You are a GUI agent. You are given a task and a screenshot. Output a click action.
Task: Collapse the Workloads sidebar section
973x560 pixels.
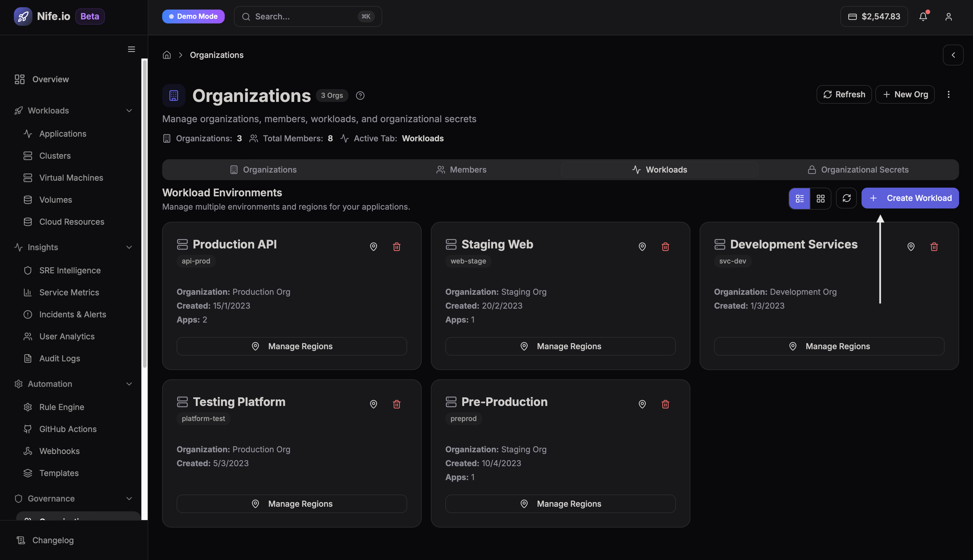click(129, 111)
